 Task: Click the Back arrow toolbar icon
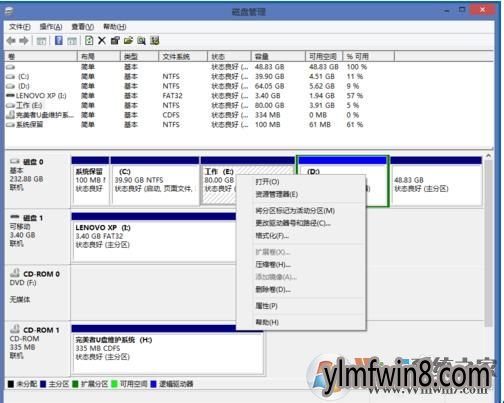click(11, 41)
